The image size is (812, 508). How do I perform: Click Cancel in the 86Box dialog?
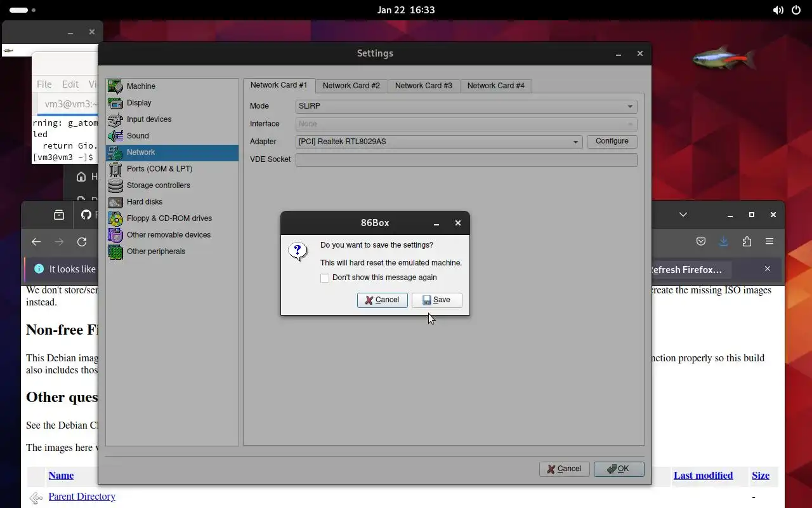point(382,300)
